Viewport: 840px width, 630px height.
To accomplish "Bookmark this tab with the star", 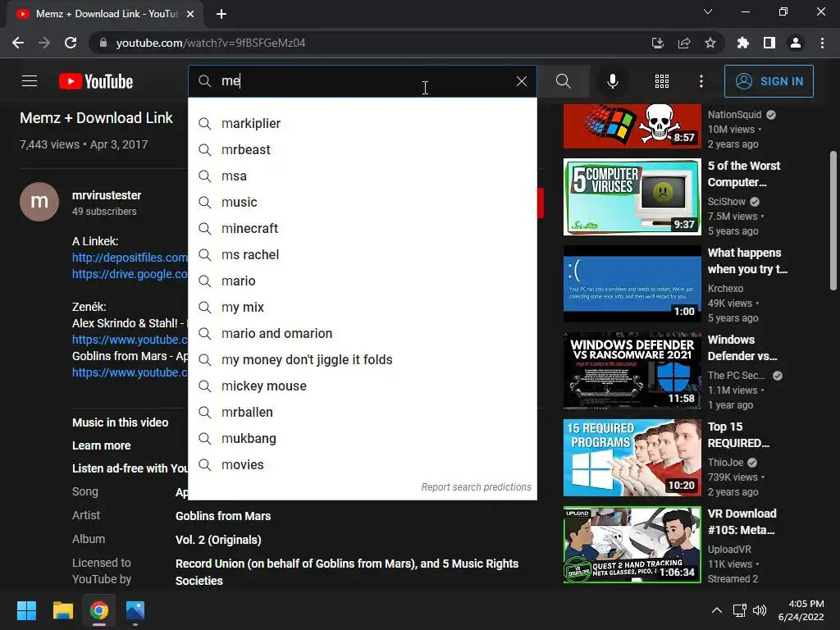I will click(x=710, y=43).
